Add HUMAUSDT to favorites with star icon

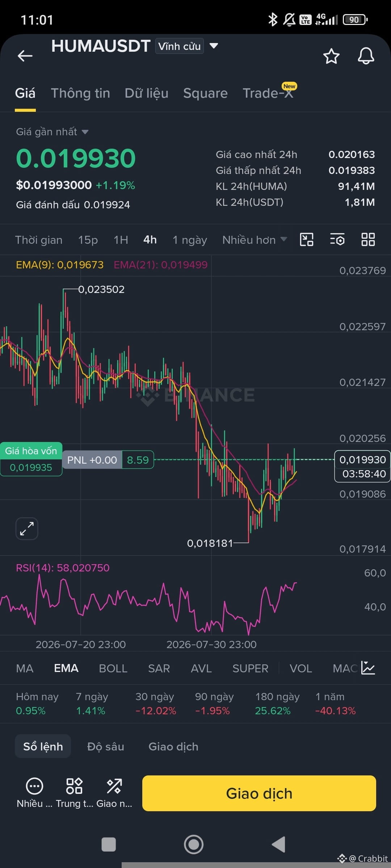click(x=331, y=56)
